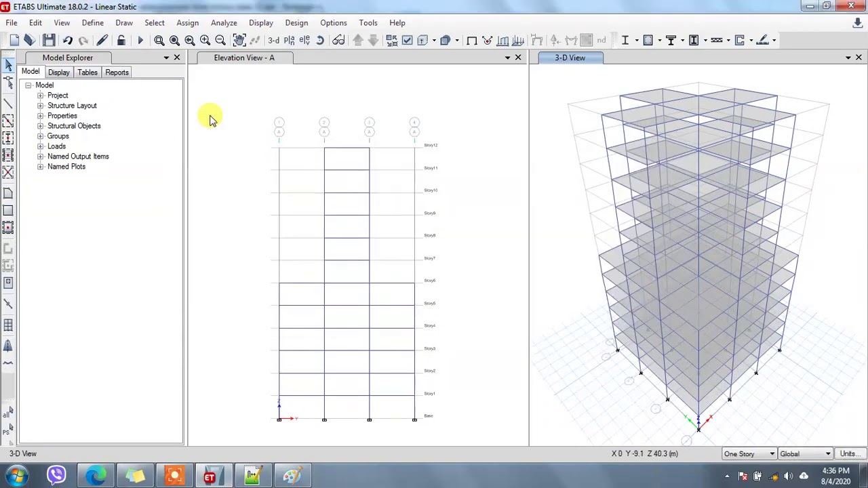Click the New Model icon
868x488 pixels.
[x=14, y=41]
